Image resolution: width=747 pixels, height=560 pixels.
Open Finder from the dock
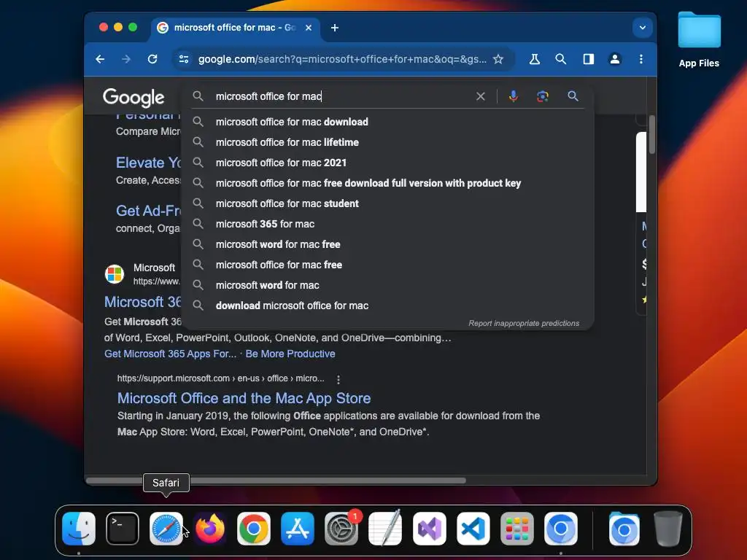pyautogui.click(x=79, y=529)
